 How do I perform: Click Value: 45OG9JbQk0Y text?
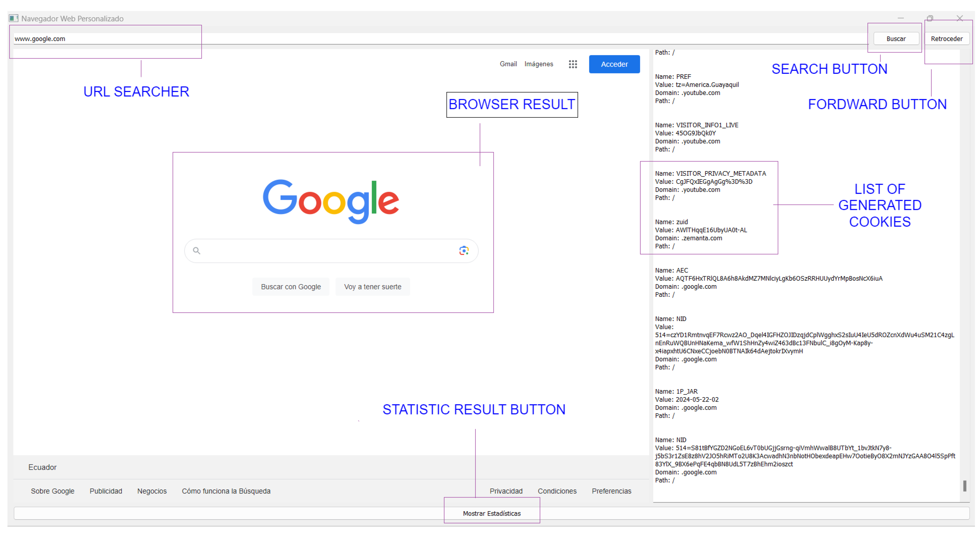tap(685, 133)
